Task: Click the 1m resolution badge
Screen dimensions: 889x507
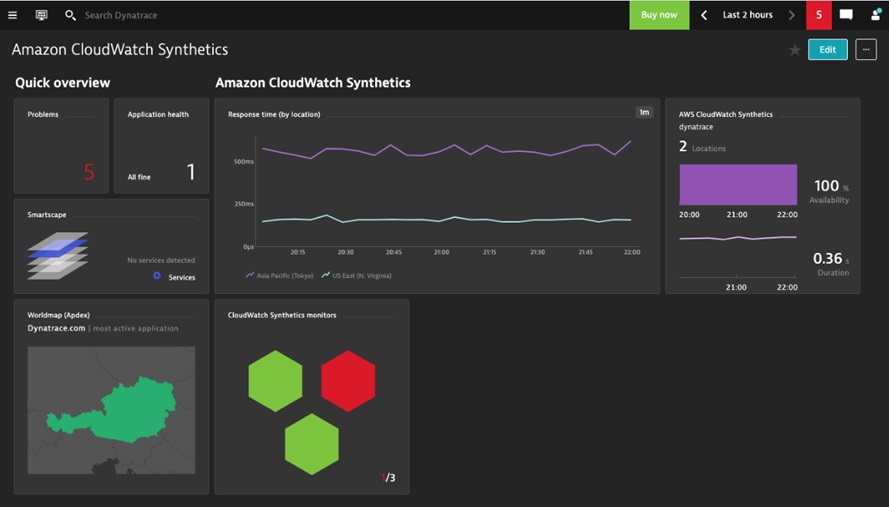Action: pyautogui.click(x=644, y=112)
